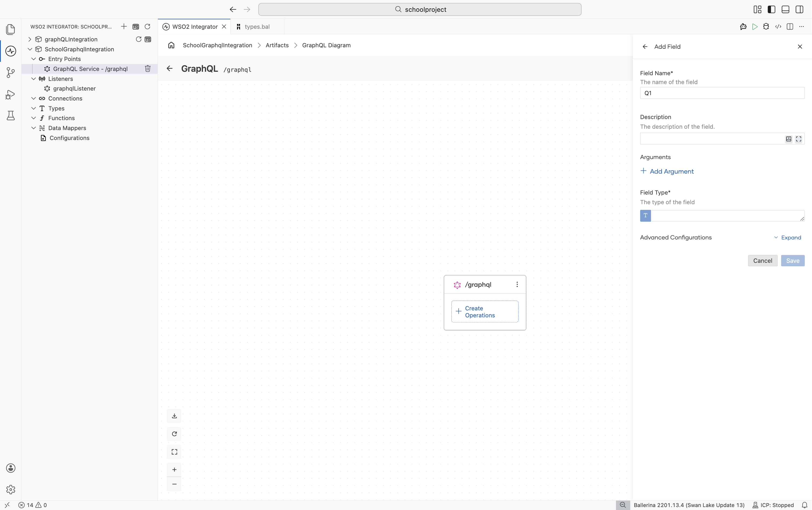Cancel adding the field
Image resolution: width=812 pixels, height=510 pixels.
point(762,261)
